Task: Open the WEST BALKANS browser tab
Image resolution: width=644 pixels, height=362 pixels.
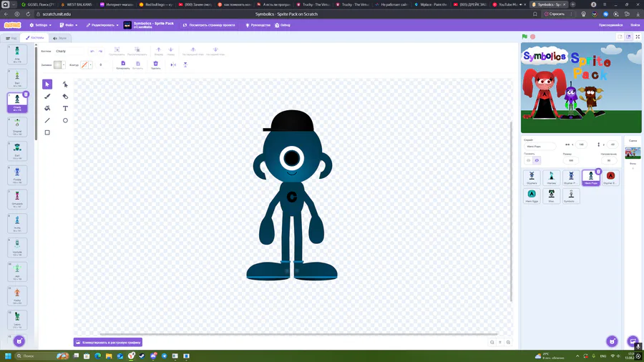Action: point(77,4)
